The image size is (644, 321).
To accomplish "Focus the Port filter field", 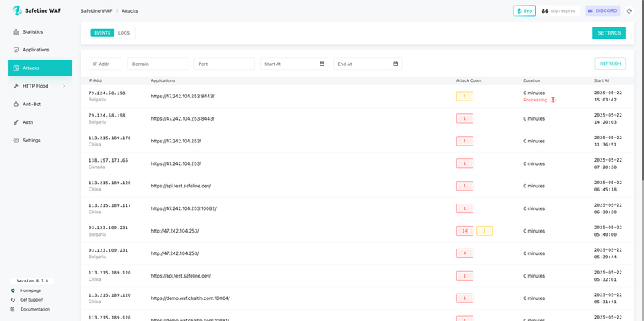I will point(225,64).
